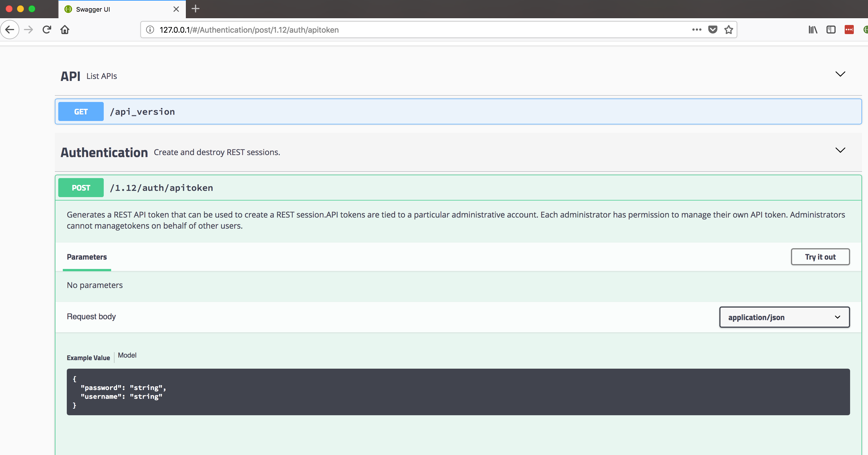Image resolution: width=868 pixels, height=455 pixels.
Task: Select the Example Value tab
Action: 88,358
